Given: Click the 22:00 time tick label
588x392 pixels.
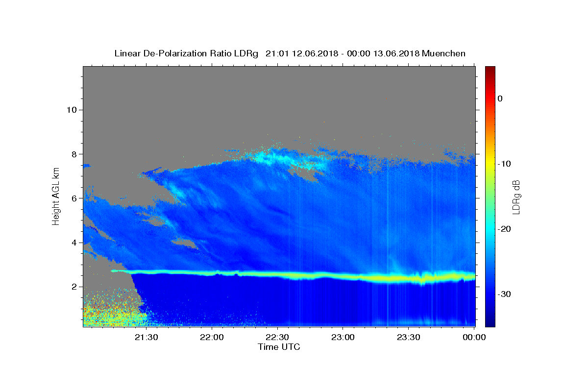Looking at the screenshot, I should tap(212, 338).
